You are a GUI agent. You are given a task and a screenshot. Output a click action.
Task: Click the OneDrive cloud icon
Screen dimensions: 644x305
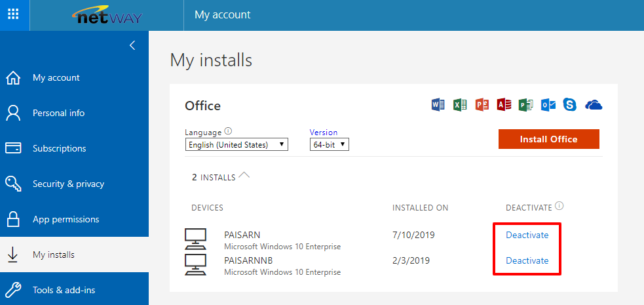tap(593, 105)
